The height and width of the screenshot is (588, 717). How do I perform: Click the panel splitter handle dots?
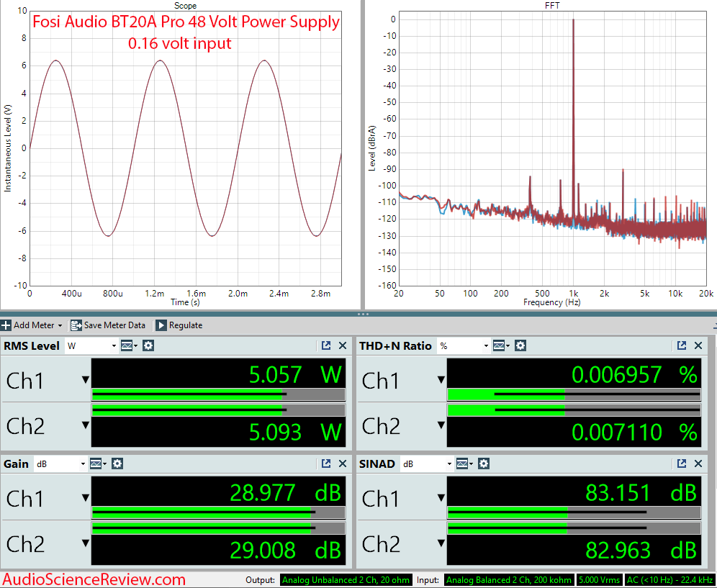363,314
